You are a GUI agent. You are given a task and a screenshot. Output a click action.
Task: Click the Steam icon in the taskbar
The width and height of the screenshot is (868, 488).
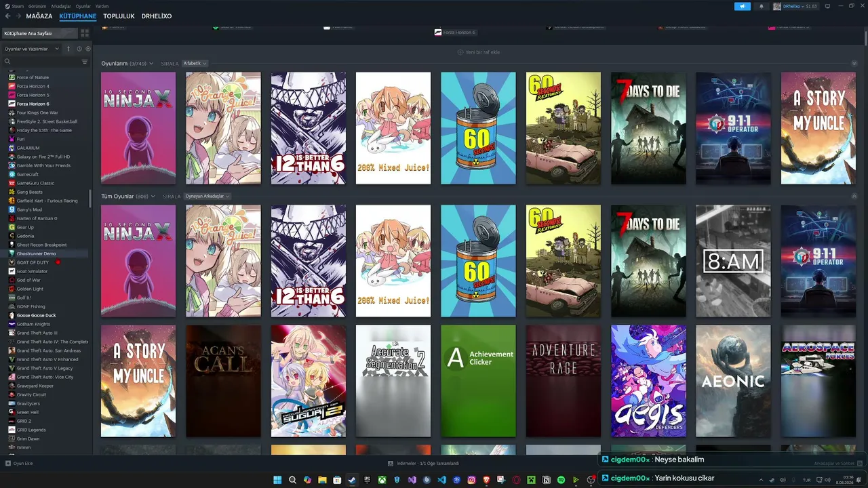pyautogui.click(x=352, y=480)
